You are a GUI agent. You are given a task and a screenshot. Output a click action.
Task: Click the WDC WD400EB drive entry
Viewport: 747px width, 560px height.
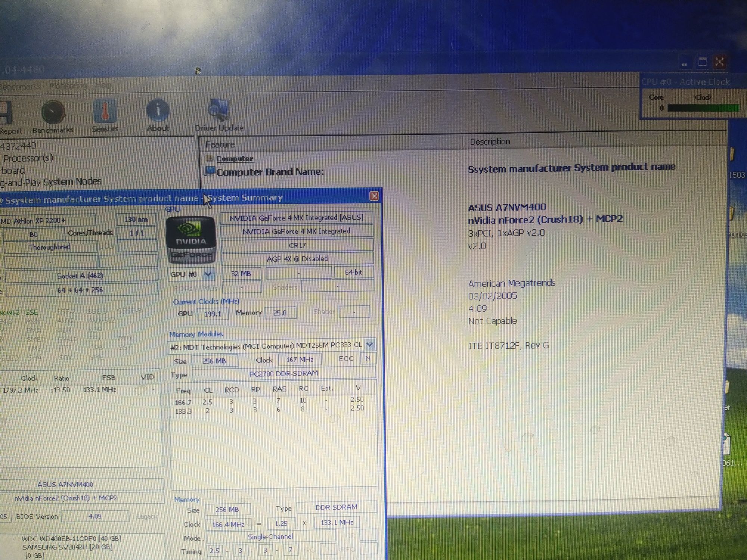[71, 539]
